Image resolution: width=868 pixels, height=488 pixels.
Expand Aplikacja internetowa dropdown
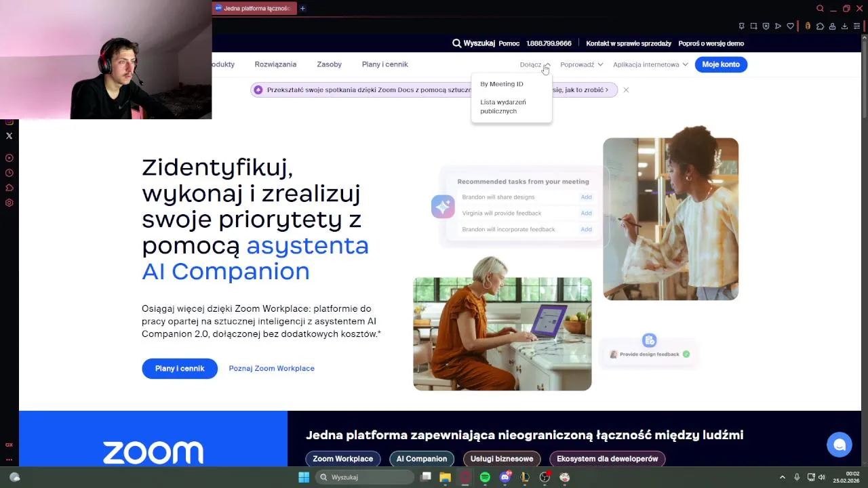650,64
